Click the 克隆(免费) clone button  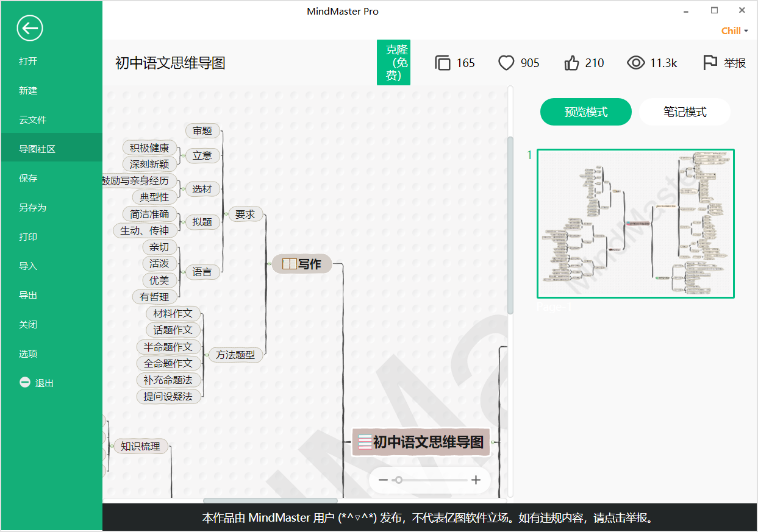tap(394, 63)
